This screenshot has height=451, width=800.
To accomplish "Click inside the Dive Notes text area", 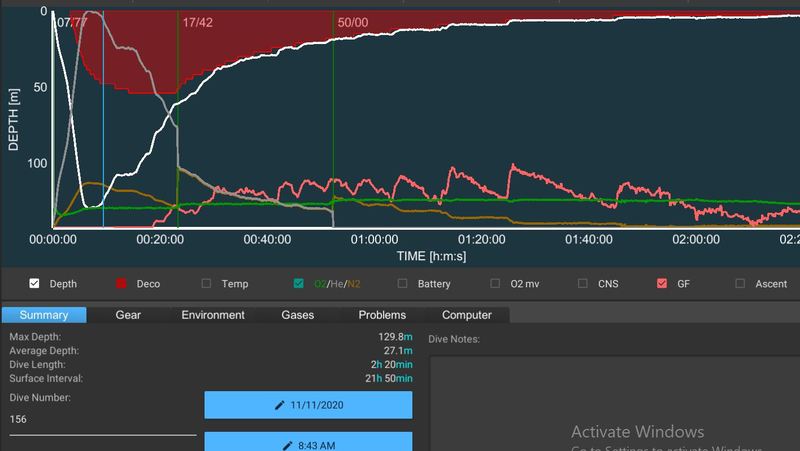I will coord(610,390).
